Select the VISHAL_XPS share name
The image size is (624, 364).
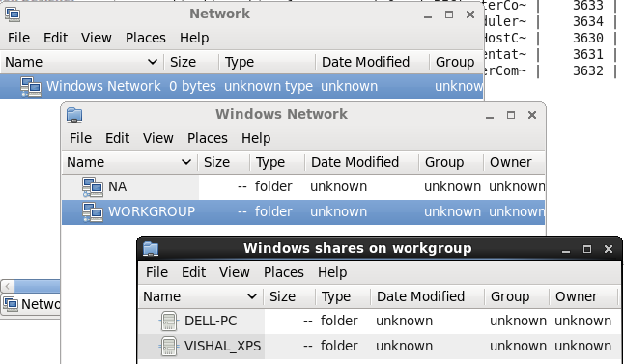tap(222, 346)
